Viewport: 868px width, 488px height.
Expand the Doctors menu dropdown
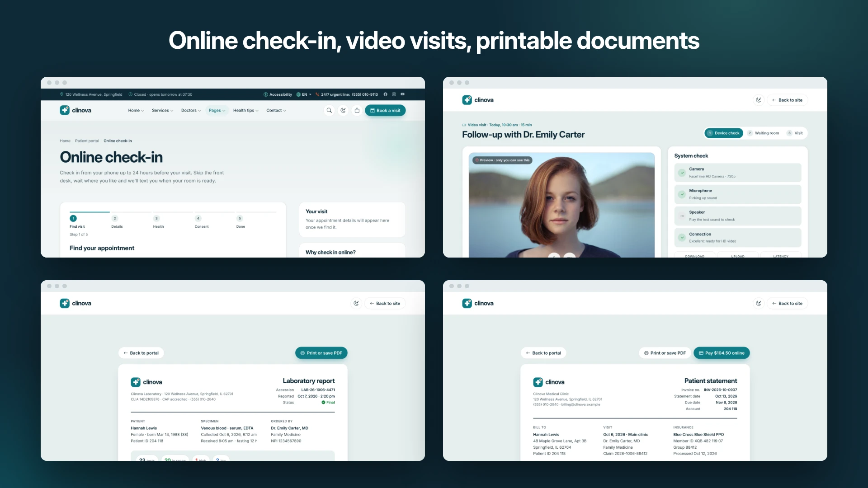(191, 110)
